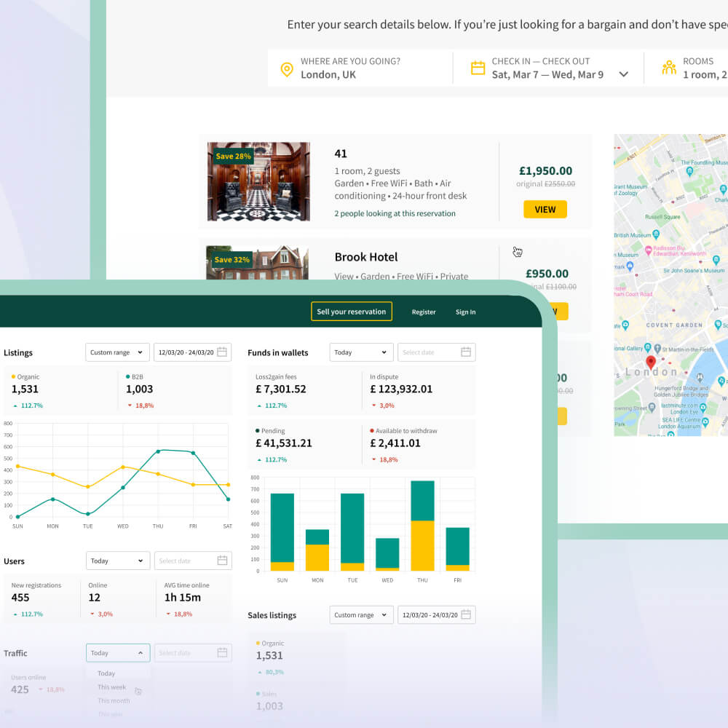Click the location pin icon in search bar
Viewport: 728px width, 728px height.
287,69
